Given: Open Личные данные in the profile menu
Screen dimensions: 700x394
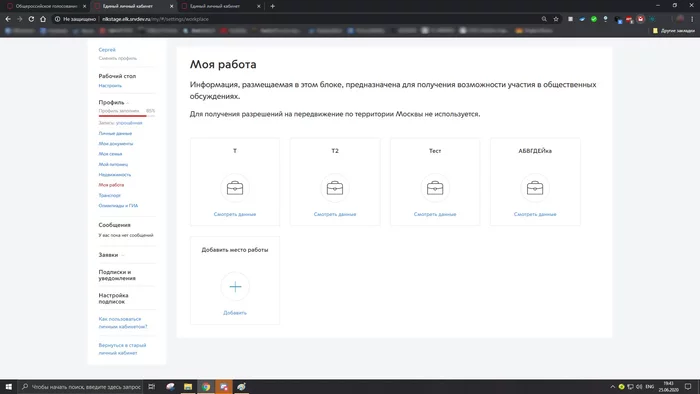Looking at the screenshot, I should (115, 133).
